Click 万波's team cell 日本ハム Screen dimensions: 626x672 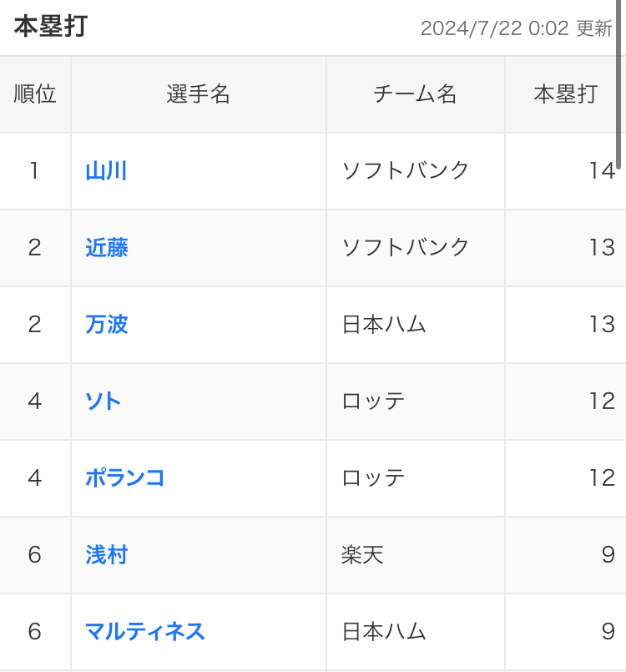384,325
